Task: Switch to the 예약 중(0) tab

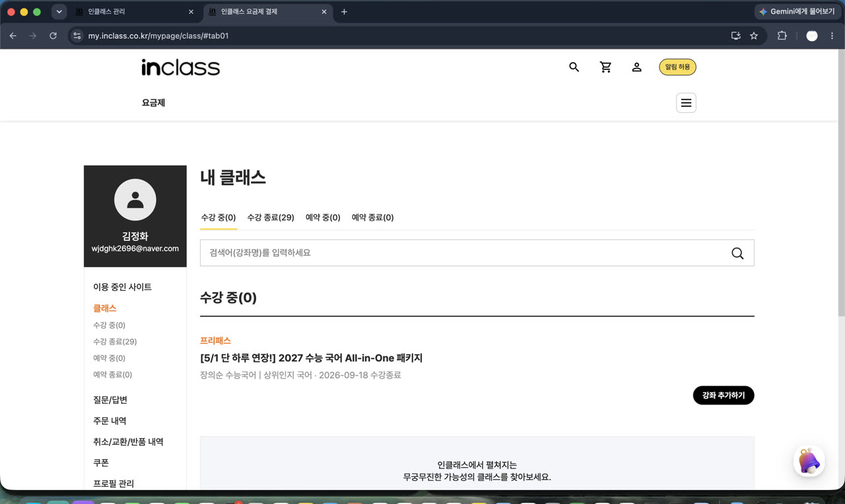Action: [323, 218]
